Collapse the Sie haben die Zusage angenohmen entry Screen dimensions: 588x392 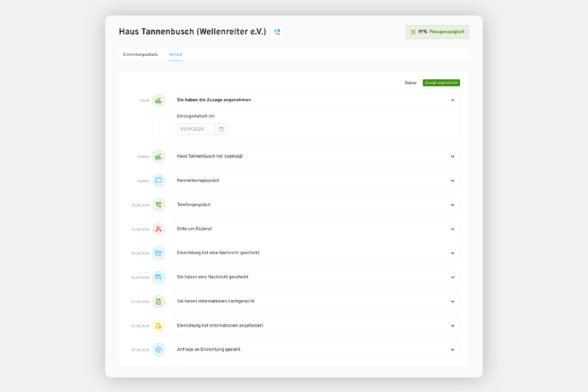(452, 100)
